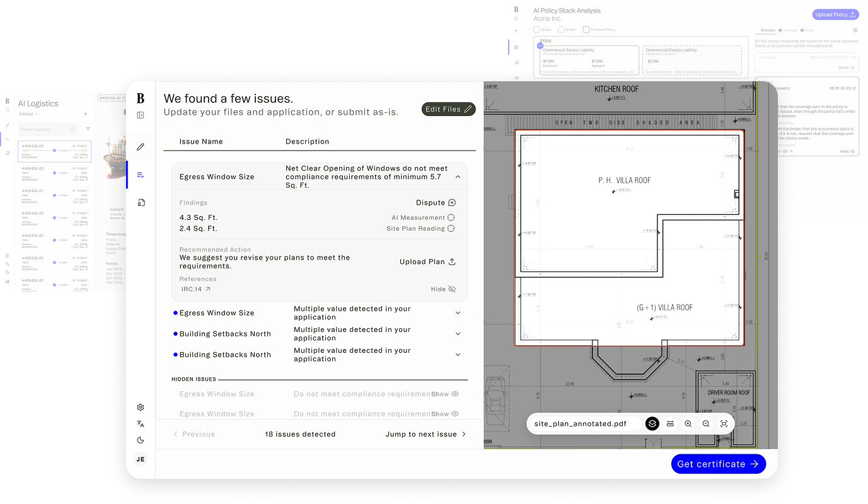Show second hidden Egress Window Size issue
Image resolution: width=868 pixels, height=504 pixels.
[445, 414]
